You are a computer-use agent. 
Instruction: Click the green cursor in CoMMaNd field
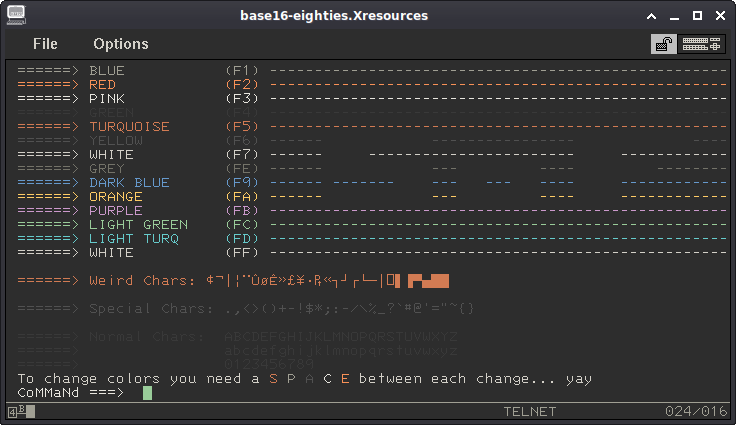pos(147,393)
